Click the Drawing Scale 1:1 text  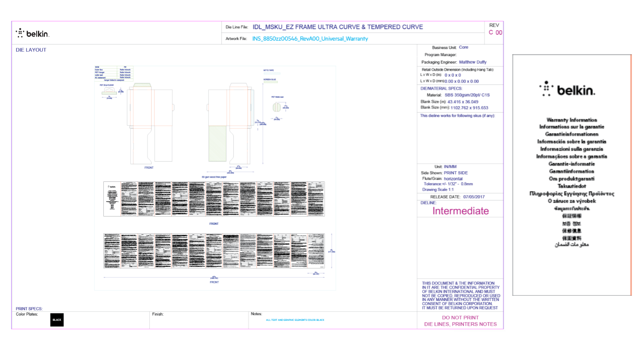[x=438, y=189]
